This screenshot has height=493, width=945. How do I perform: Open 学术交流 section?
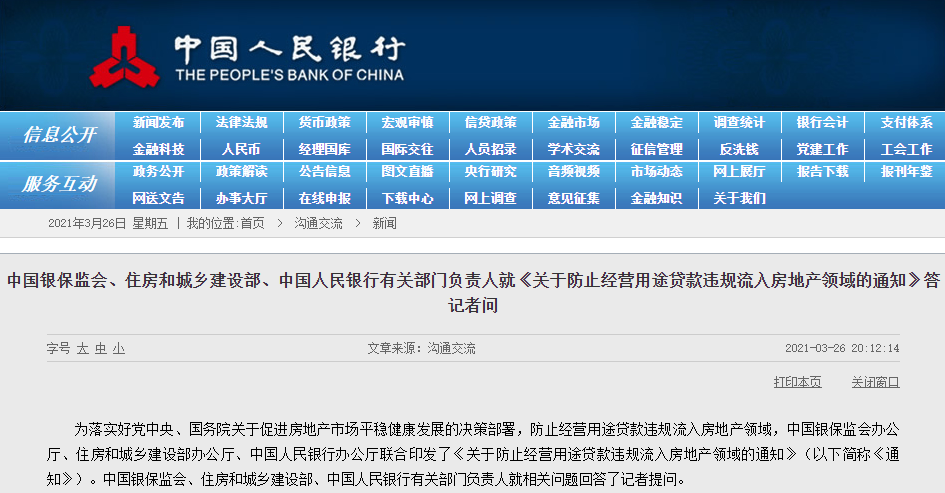[574, 149]
